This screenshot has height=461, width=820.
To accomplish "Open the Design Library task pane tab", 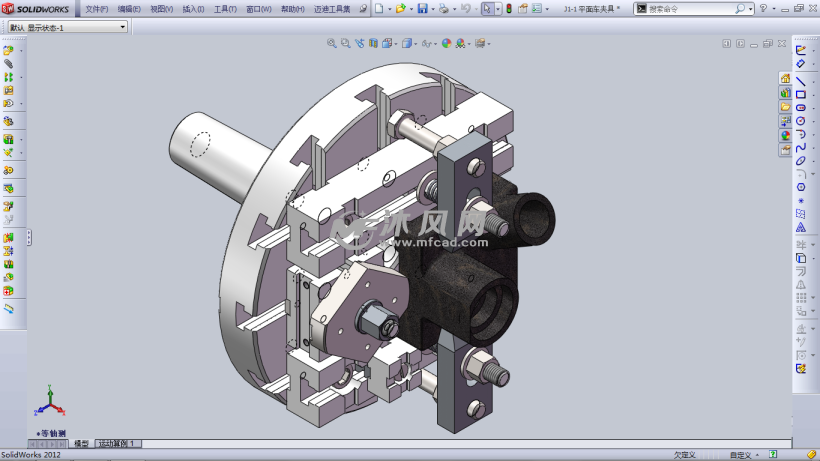I will point(786,93).
